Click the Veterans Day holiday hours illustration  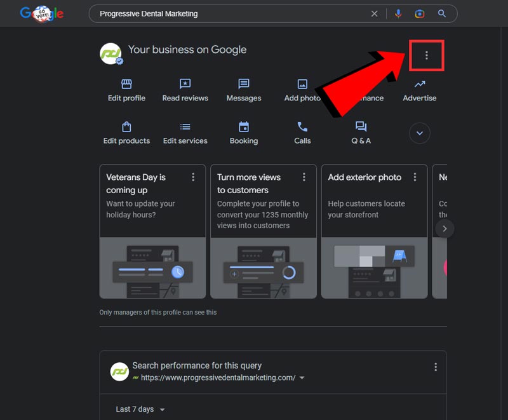point(152,268)
